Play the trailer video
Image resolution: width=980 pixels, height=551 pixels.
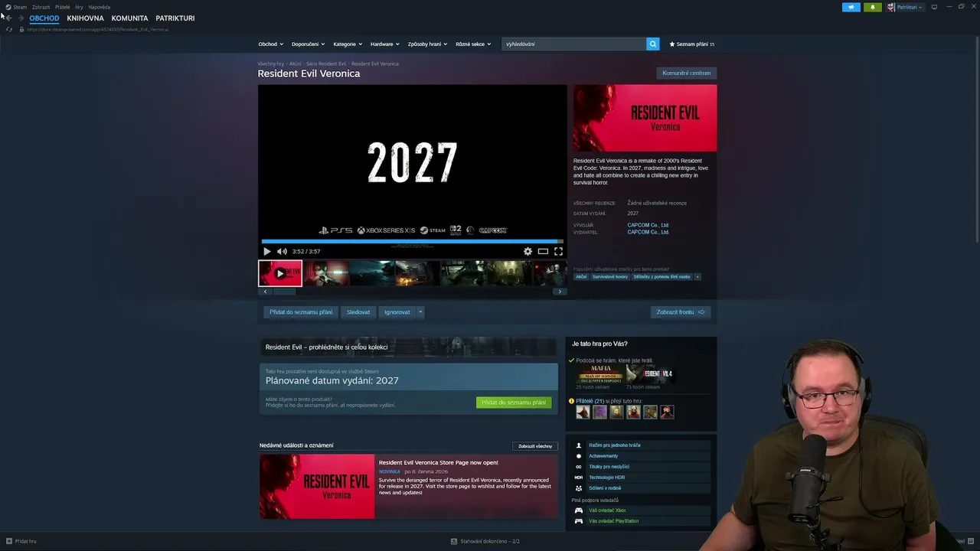click(266, 251)
